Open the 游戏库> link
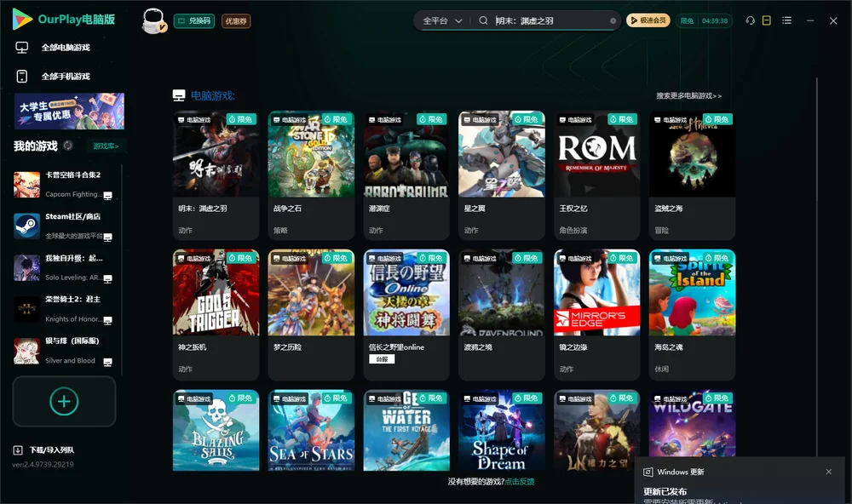This screenshot has width=852, height=504. [106, 146]
